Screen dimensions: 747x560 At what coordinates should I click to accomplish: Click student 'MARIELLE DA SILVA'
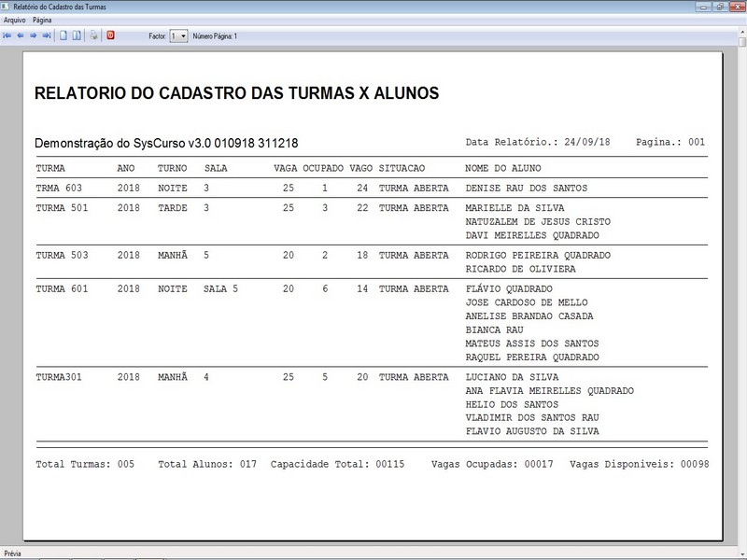pyautogui.click(x=515, y=208)
